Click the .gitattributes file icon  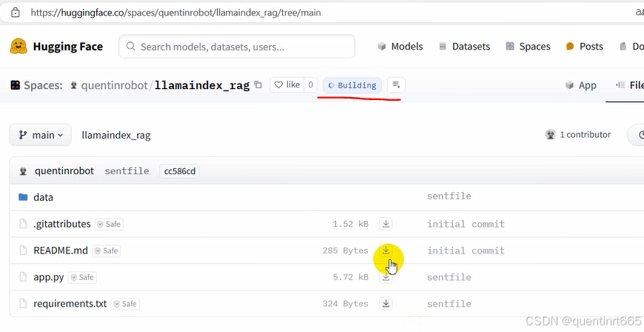click(x=24, y=224)
